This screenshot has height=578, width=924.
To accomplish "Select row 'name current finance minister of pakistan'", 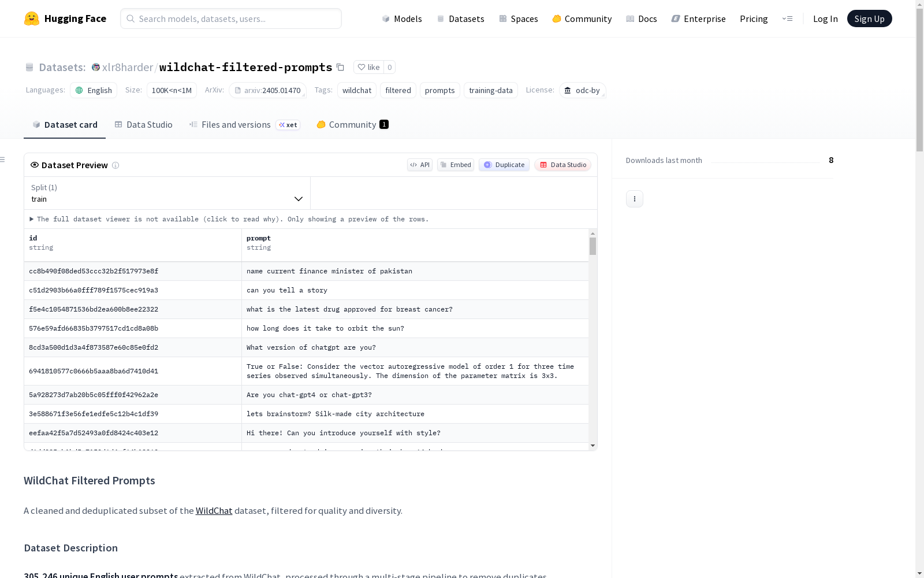I will [306, 271].
